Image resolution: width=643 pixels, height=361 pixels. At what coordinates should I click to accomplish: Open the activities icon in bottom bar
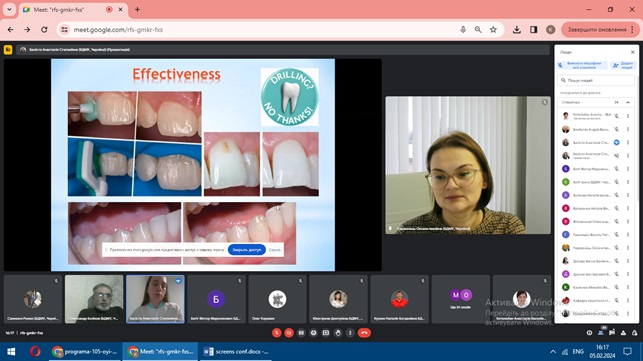click(x=623, y=333)
